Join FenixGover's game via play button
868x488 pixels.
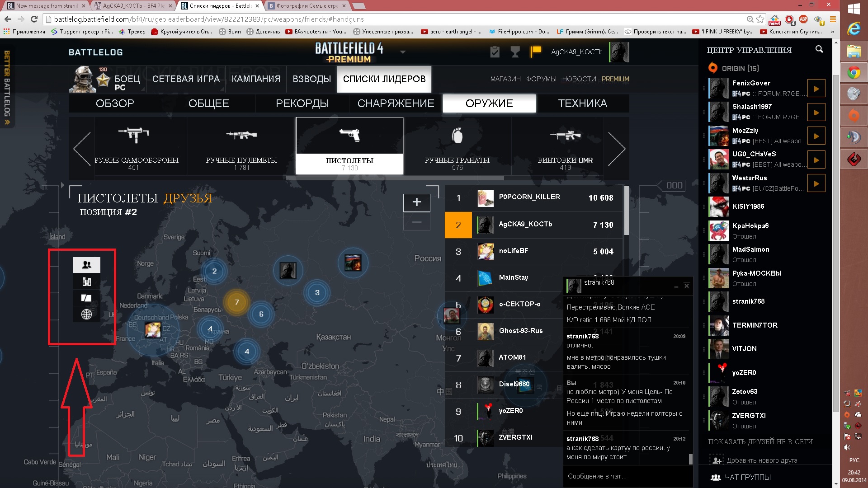(816, 89)
